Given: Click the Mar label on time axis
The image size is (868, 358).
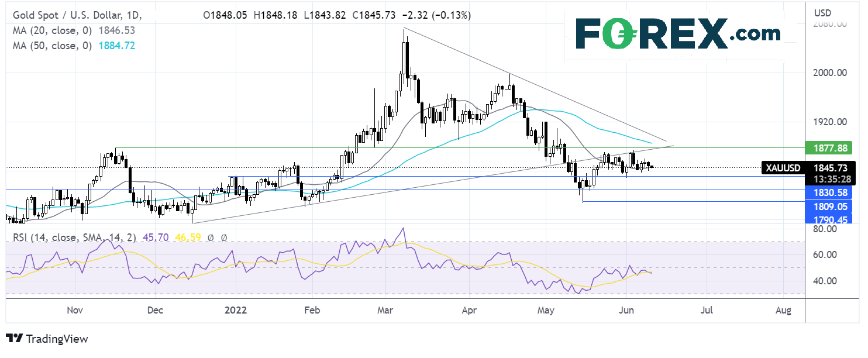Looking at the screenshot, I should pos(385,309).
